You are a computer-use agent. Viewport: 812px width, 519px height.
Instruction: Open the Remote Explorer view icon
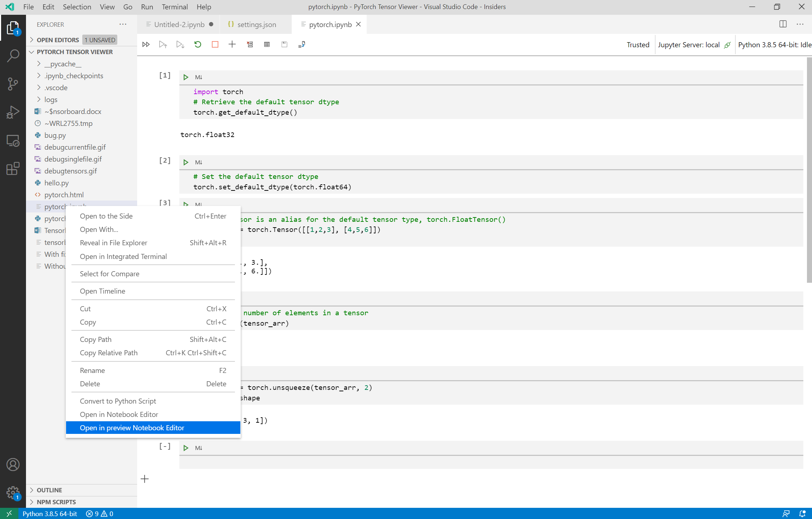click(13, 140)
